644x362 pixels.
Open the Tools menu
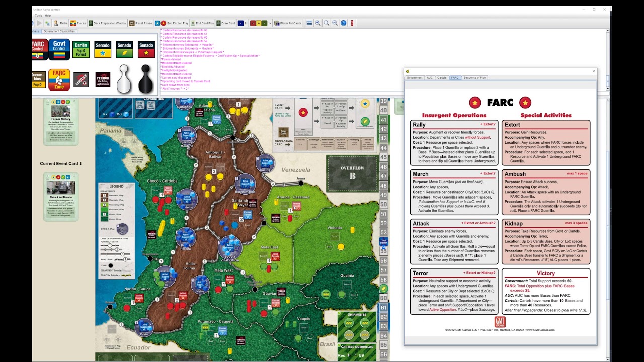coord(38,16)
